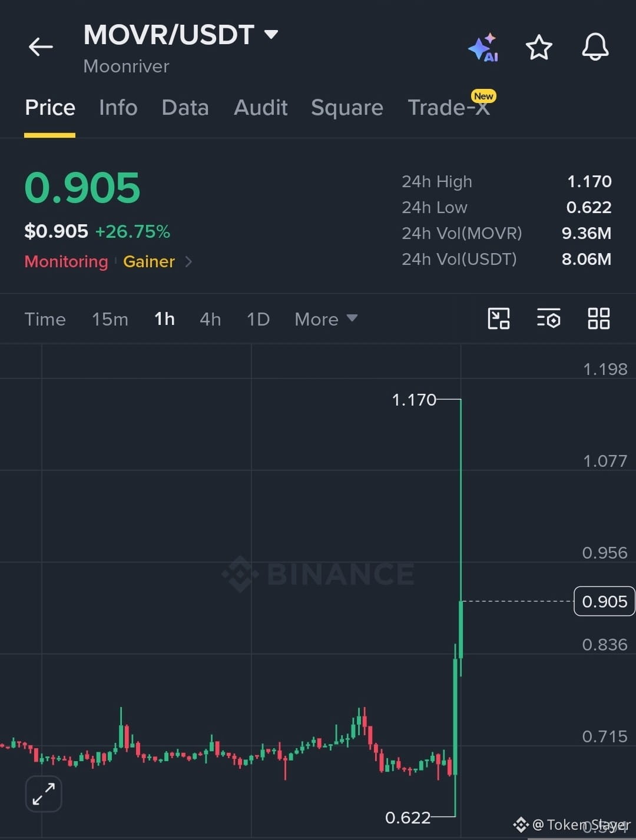This screenshot has height=840, width=636.
Task: Select the 1h interval
Action: pyautogui.click(x=164, y=319)
